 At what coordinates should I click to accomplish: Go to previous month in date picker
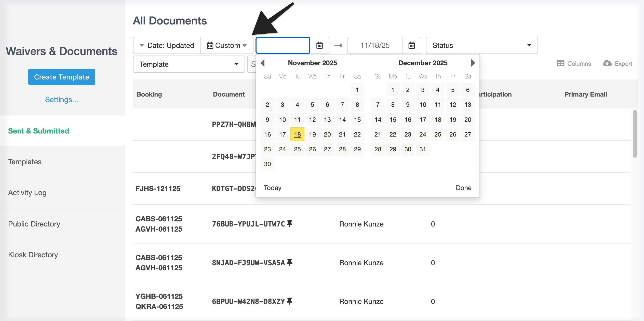[x=263, y=63]
